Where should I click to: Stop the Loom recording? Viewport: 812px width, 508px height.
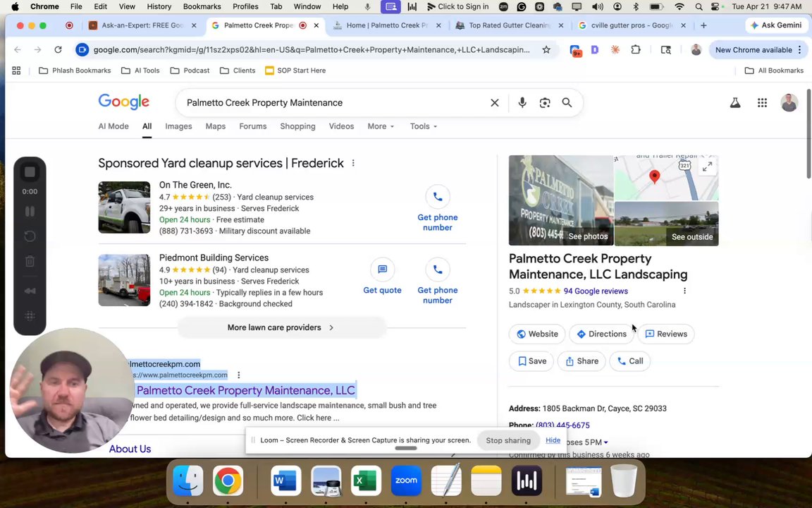pyautogui.click(x=30, y=172)
